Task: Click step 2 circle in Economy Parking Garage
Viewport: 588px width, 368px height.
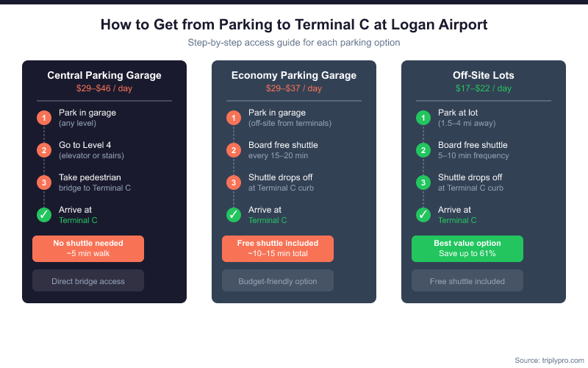Action: (x=234, y=150)
